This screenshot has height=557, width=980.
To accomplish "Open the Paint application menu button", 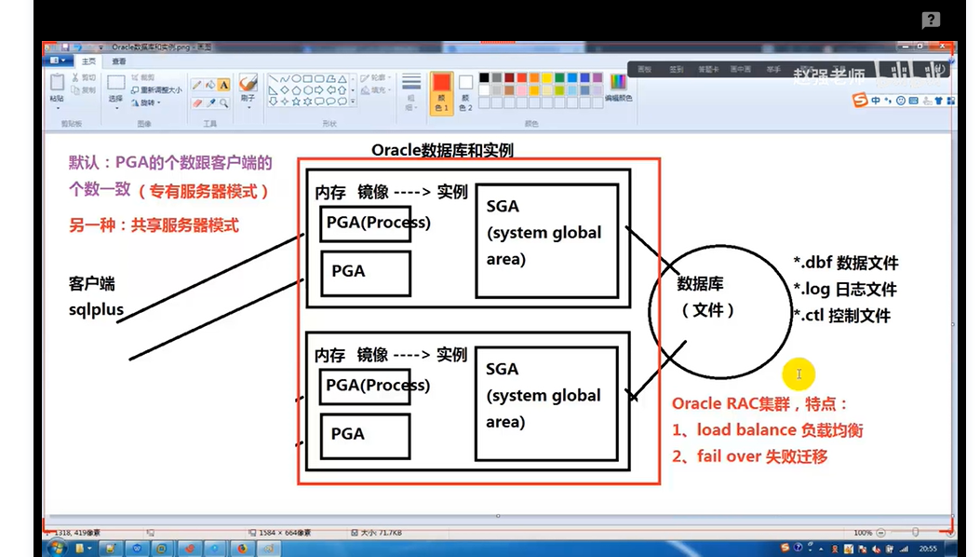I will coord(58,61).
